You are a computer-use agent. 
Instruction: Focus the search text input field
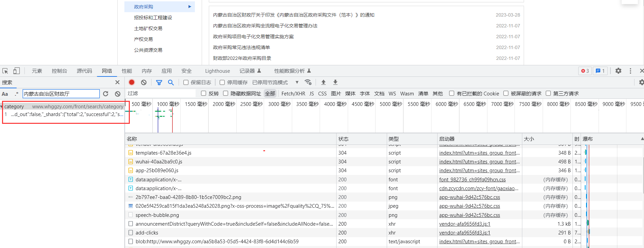point(61,94)
